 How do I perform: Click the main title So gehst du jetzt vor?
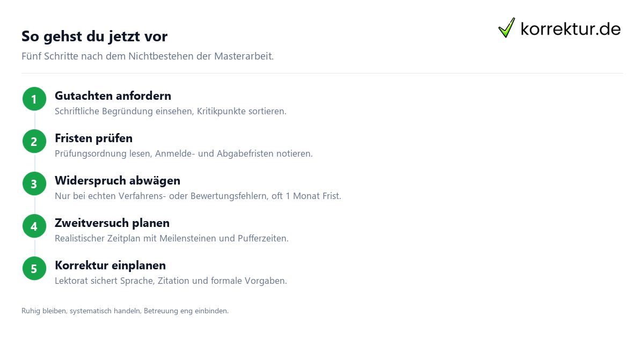coord(94,36)
